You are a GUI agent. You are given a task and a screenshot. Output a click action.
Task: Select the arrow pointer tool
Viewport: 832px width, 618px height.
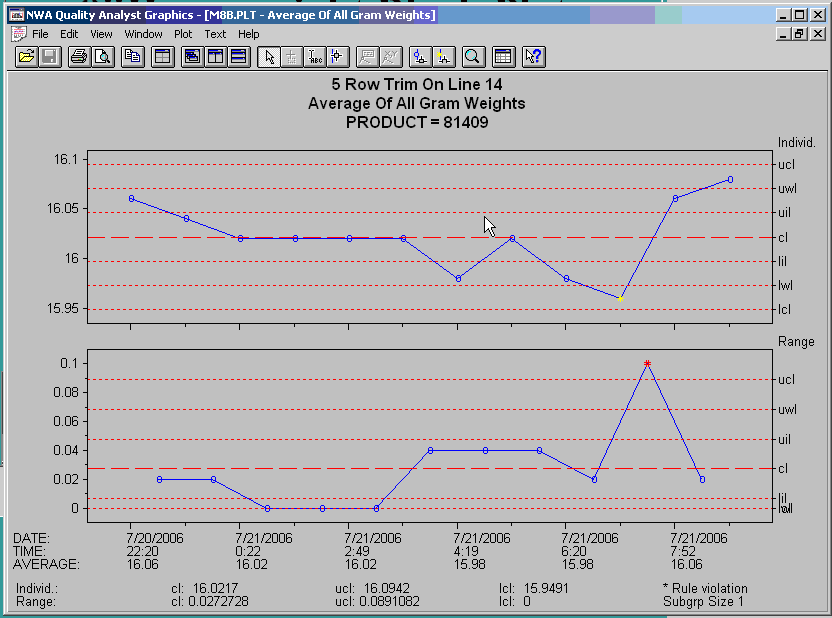pyautogui.click(x=268, y=57)
